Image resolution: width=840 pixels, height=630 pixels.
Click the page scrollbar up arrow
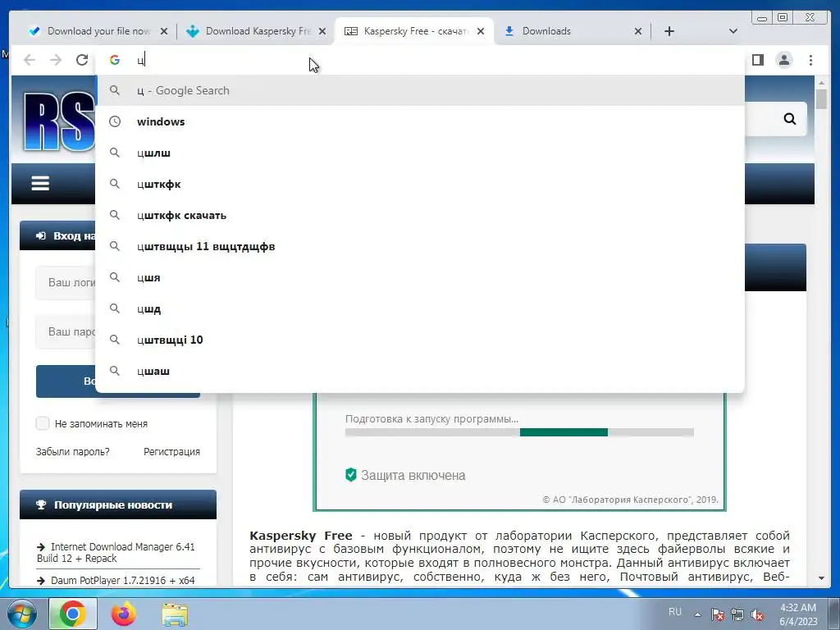click(821, 83)
